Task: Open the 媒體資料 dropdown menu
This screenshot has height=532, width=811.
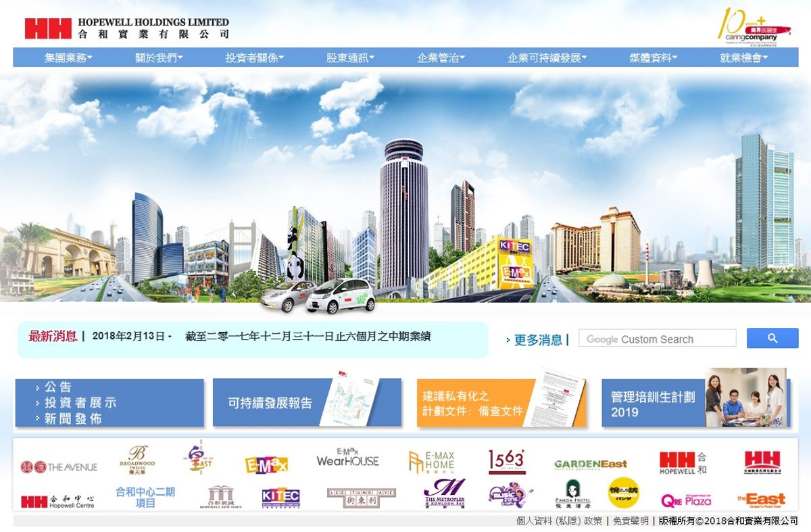Action: click(654, 58)
